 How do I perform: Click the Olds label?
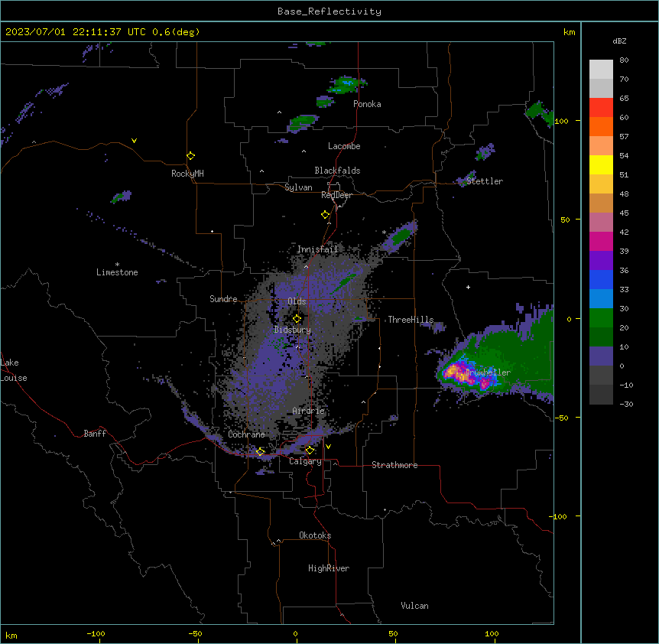click(297, 301)
